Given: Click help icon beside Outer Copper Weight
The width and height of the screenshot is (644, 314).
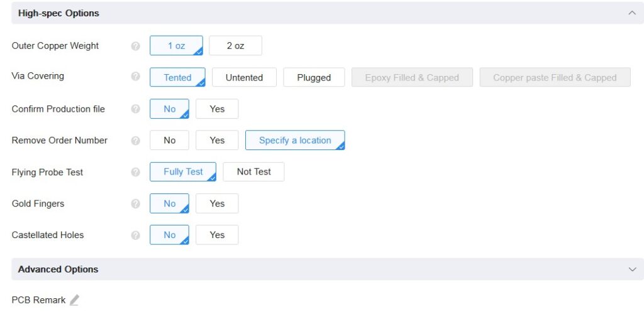Looking at the screenshot, I should 135,46.
